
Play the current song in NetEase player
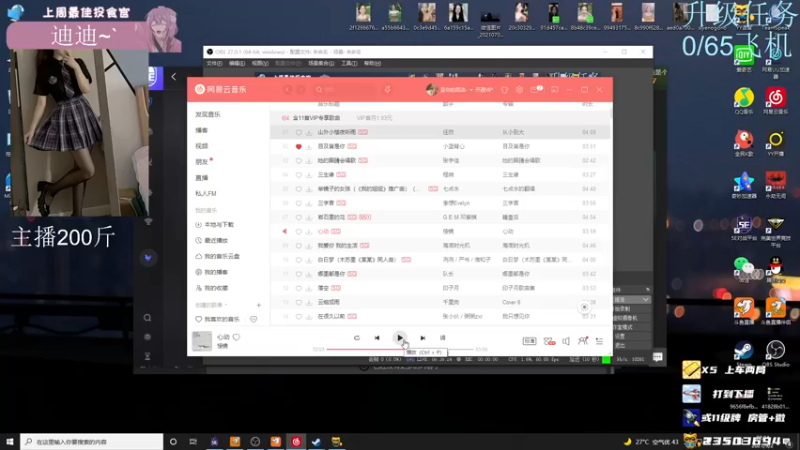click(x=399, y=337)
